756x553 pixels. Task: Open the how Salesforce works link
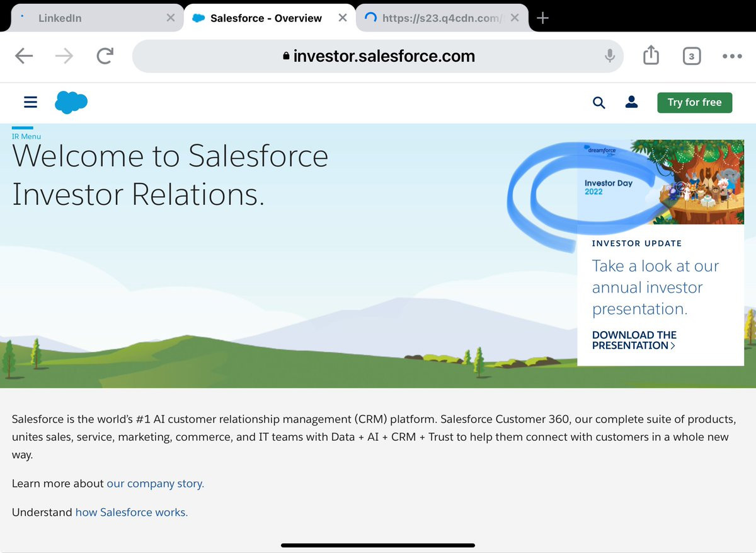point(132,512)
